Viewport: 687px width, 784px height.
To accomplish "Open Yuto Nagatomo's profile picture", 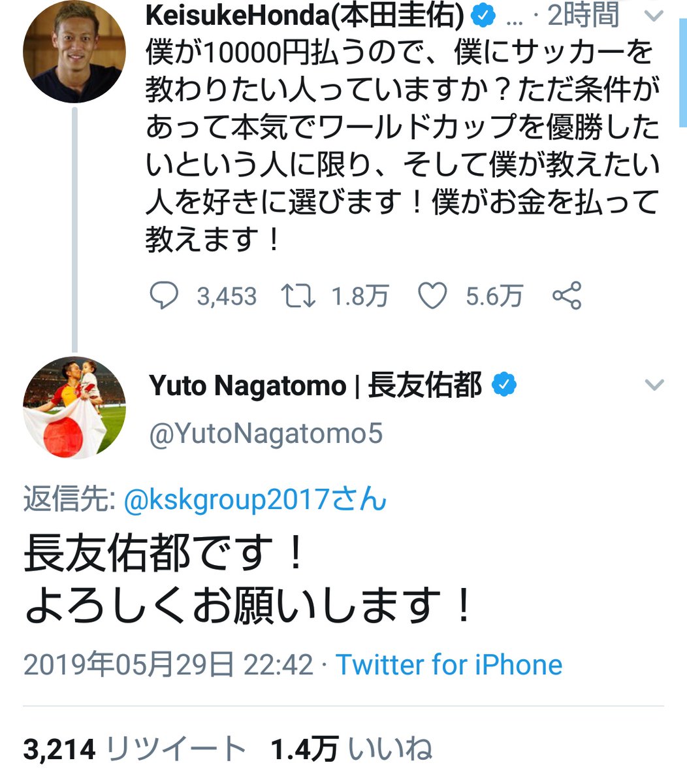I will pos(74,408).
